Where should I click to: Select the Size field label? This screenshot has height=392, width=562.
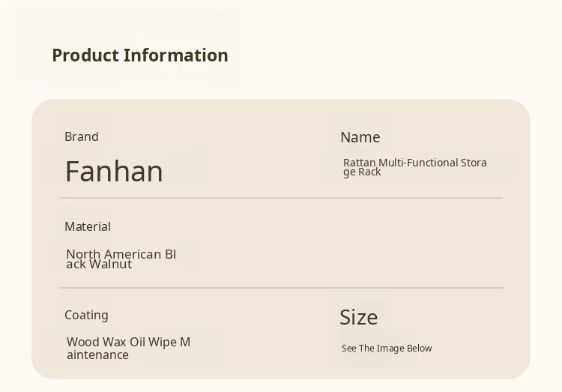point(358,317)
